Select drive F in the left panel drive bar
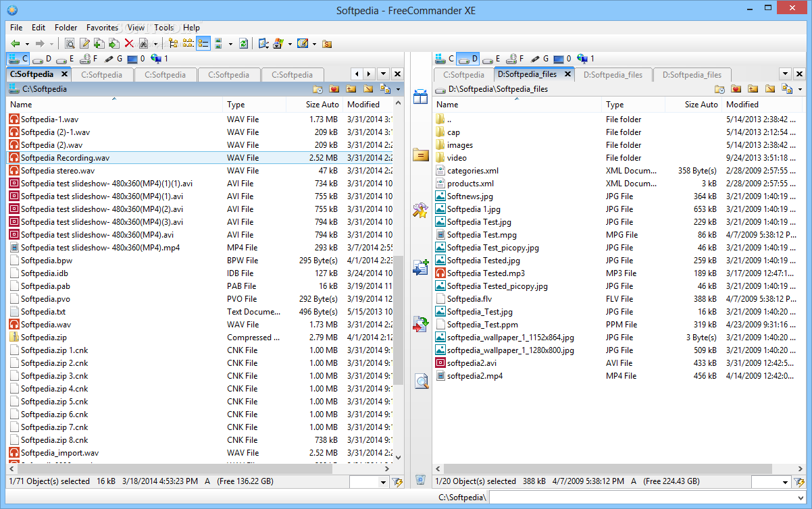 [x=89, y=59]
